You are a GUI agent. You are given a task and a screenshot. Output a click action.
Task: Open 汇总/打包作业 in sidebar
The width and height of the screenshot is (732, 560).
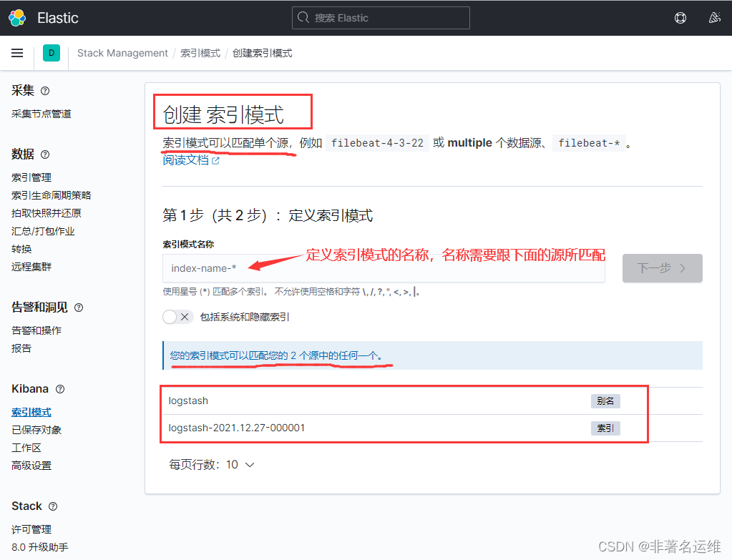43,231
